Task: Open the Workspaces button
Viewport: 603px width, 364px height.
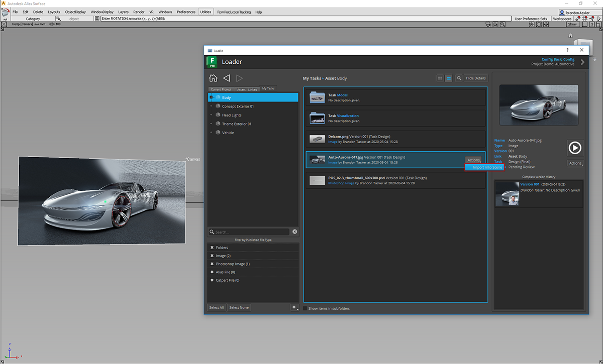Action: (x=562, y=19)
